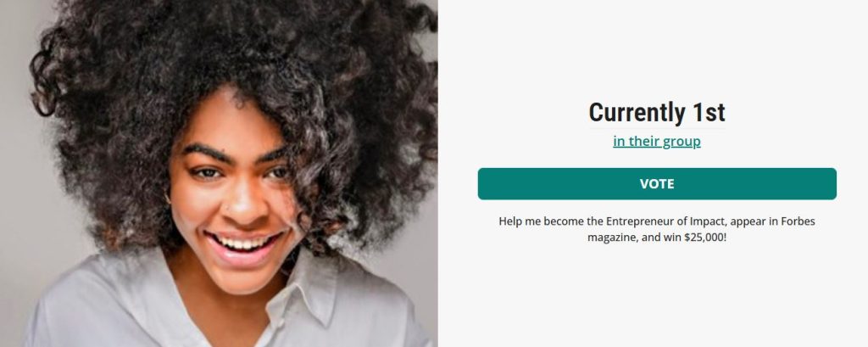
Task: Click the thin divider line below heading
Action: pyautogui.click(x=657, y=129)
